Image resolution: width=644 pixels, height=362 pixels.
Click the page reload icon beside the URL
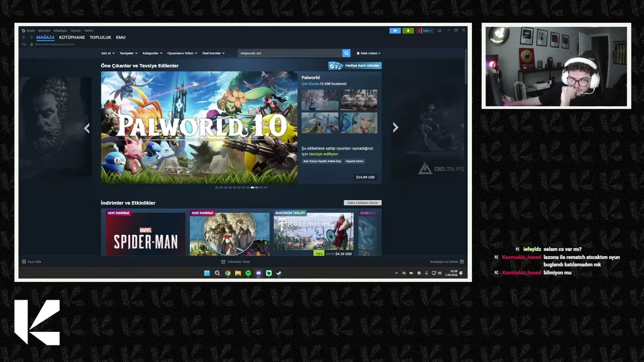coord(24,44)
